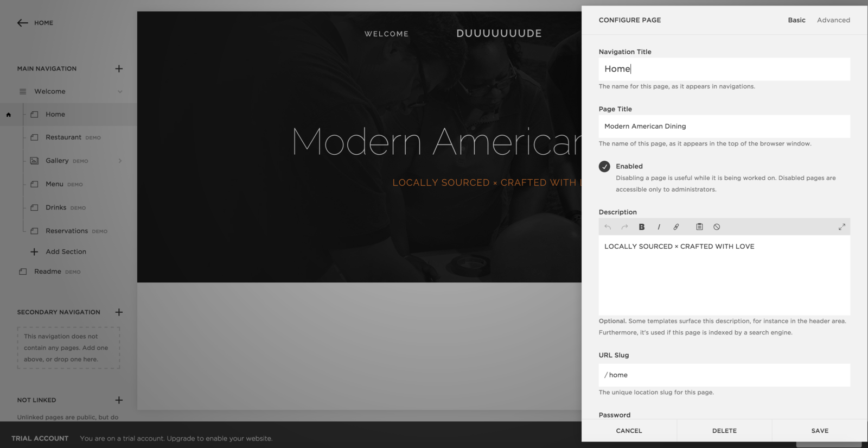Viewport: 868px width, 448px height.
Task: Click inside the Description text area
Action: (x=724, y=275)
